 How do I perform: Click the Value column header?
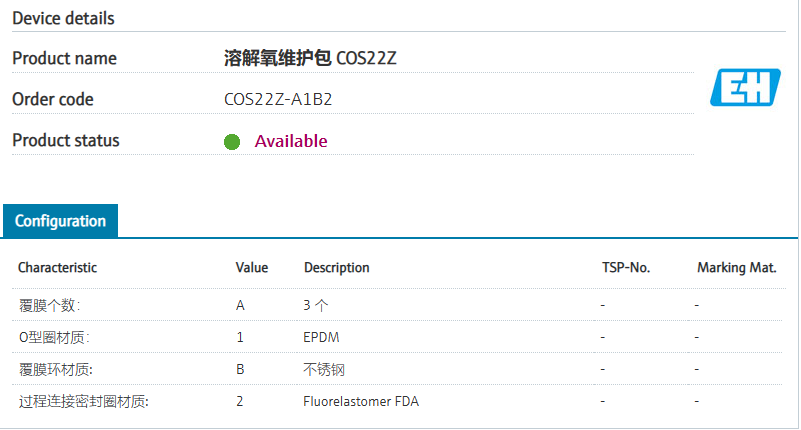point(252,268)
